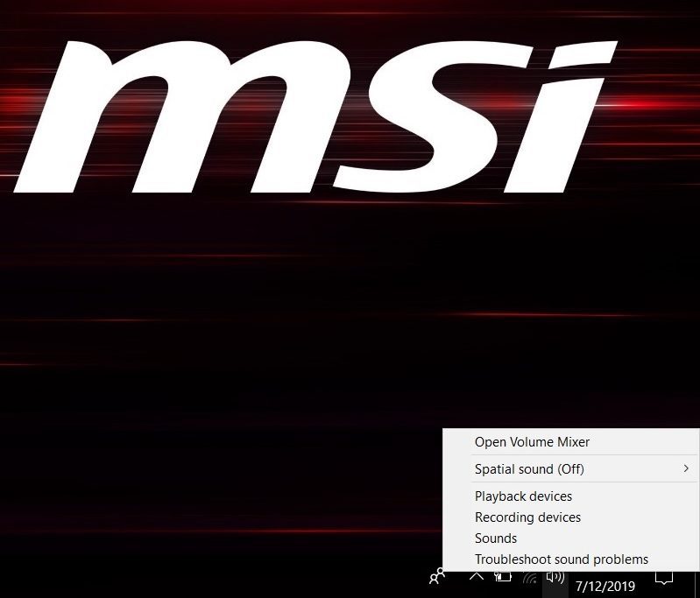
Task: Expand the Spatial sound submenu arrow
Action: click(686, 468)
